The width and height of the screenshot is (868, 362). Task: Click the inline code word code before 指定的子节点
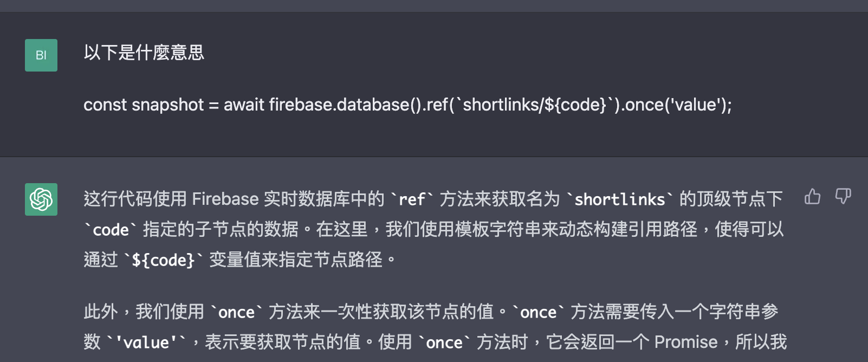[x=111, y=230]
